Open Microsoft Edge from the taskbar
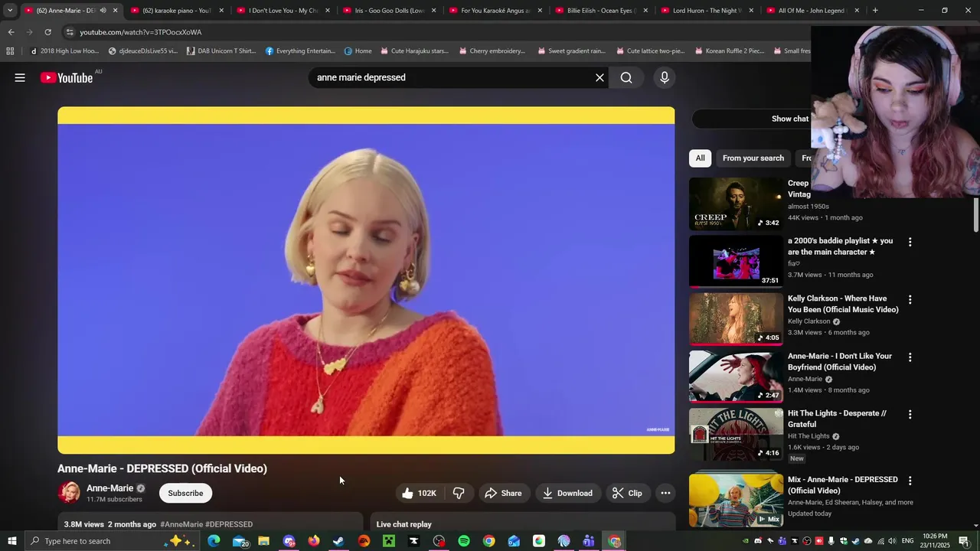The height and width of the screenshot is (551, 980). coord(214,541)
